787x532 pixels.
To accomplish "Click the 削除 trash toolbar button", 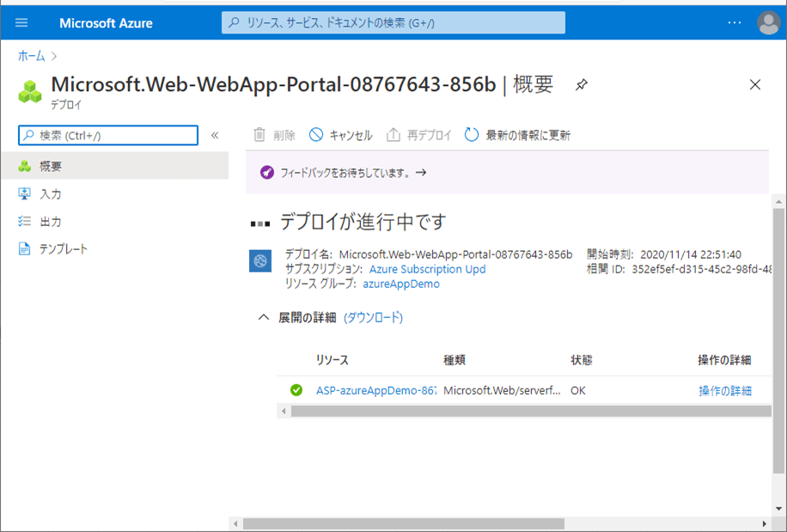I will pyautogui.click(x=274, y=135).
